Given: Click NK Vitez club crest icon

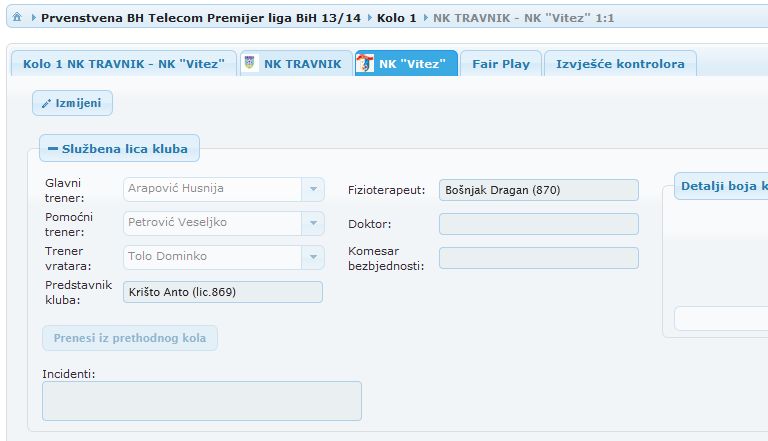Looking at the screenshot, I should point(365,63).
